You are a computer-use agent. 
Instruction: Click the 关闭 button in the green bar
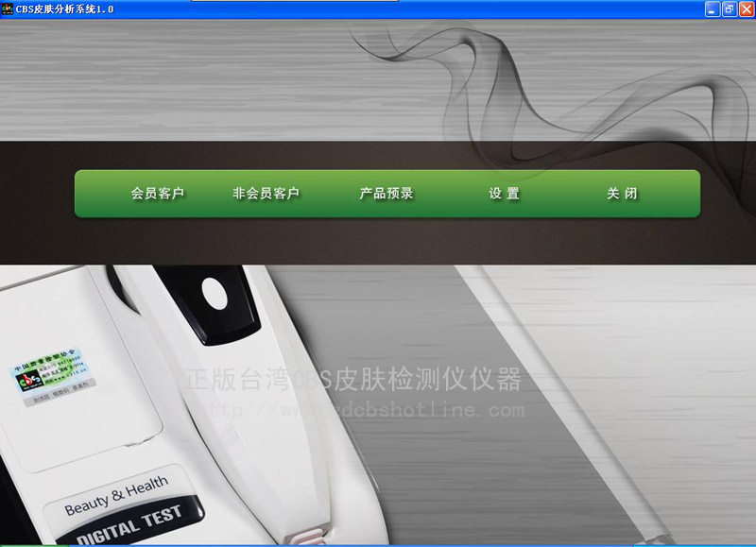623,194
